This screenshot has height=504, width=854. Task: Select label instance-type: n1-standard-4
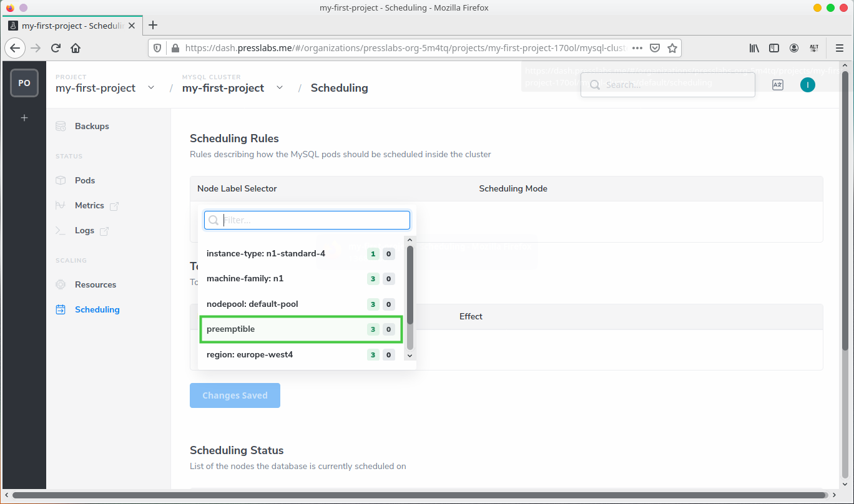click(301, 254)
